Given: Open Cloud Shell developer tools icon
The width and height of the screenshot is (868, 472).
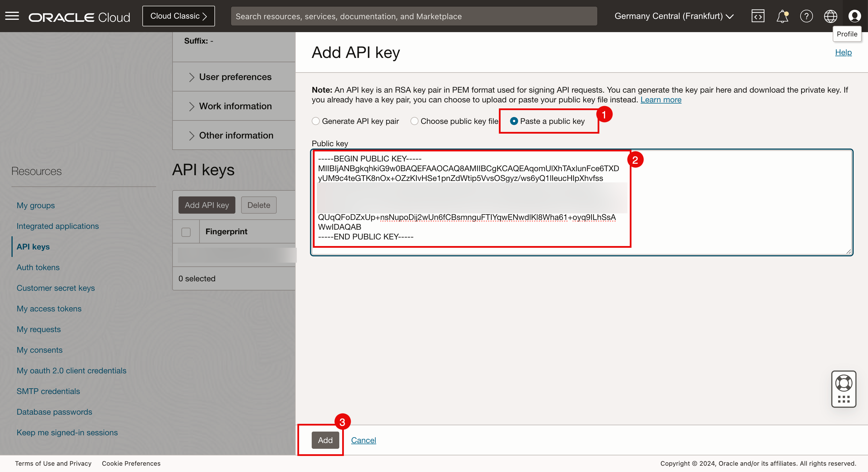Looking at the screenshot, I should pyautogui.click(x=757, y=16).
